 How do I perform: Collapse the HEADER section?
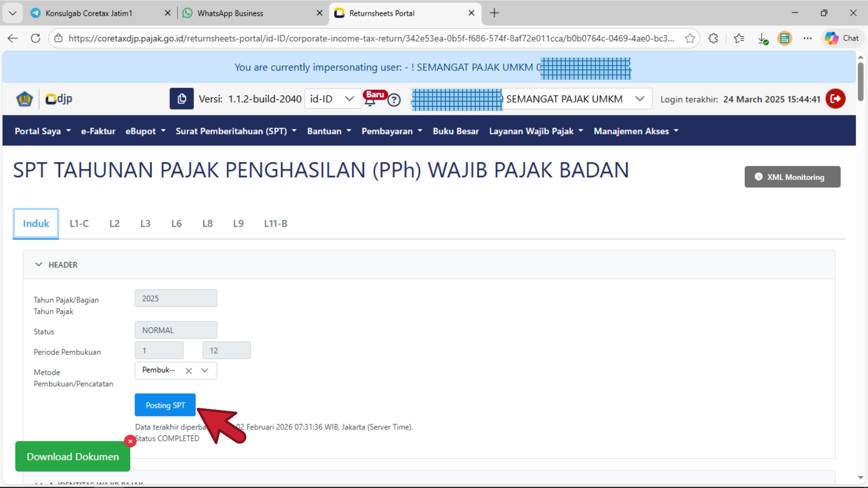[39, 265]
